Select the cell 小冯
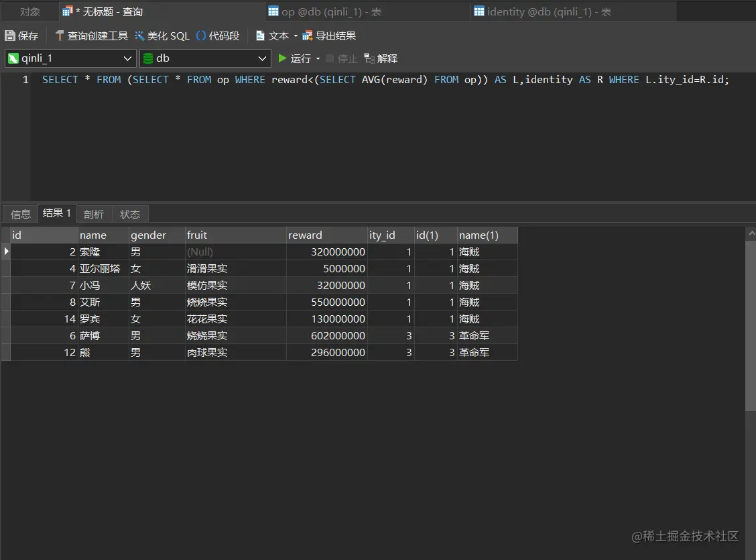Viewport: 756px width, 560px height. pos(104,286)
